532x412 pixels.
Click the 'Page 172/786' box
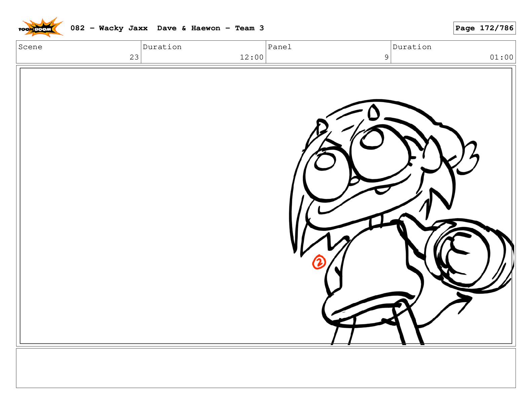(x=484, y=28)
